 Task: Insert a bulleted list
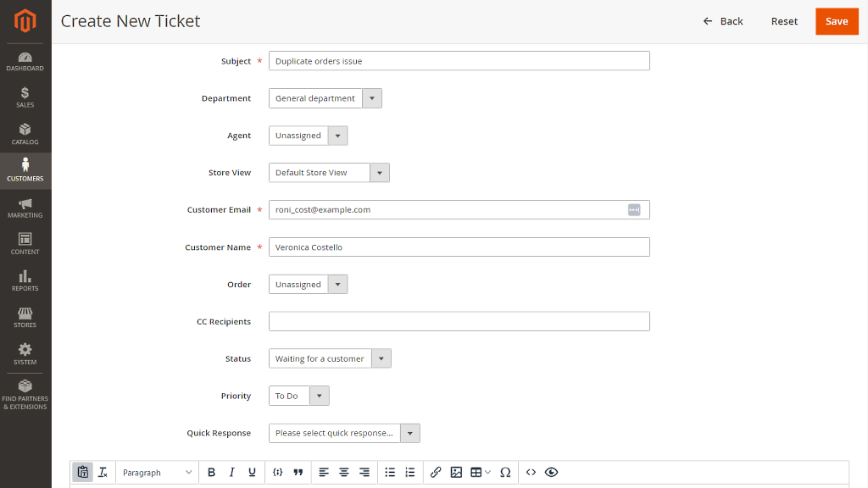click(x=390, y=472)
